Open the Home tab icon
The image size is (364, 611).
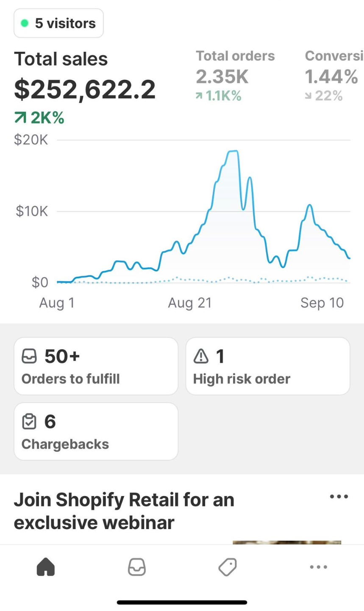point(46,567)
